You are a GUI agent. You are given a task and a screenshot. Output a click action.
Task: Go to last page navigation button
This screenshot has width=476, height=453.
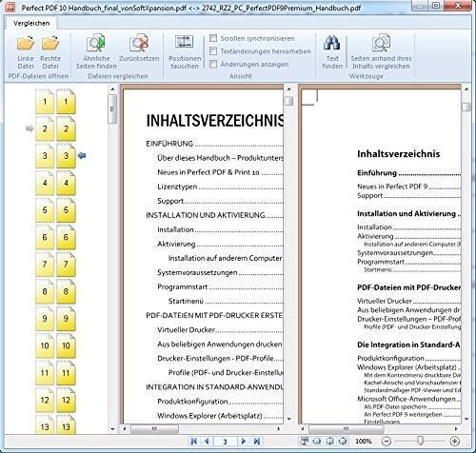pyautogui.click(x=257, y=441)
